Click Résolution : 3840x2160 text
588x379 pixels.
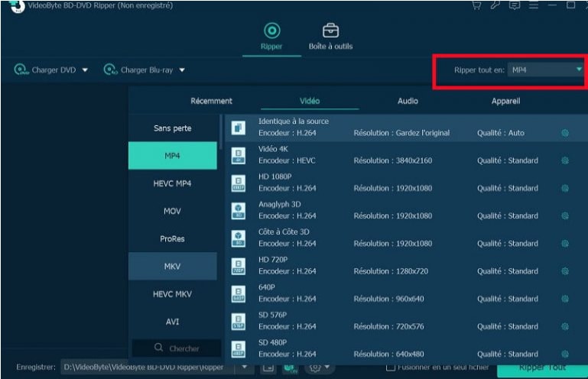(392, 160)
